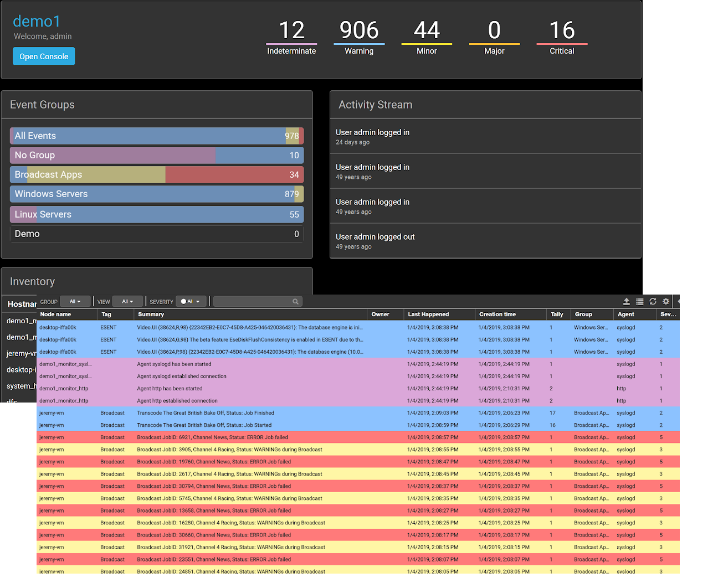This screenshot has height=588, width=718.
Task: Select Broadcast JobID: 19760 event row
Action: tap(358, 461)
